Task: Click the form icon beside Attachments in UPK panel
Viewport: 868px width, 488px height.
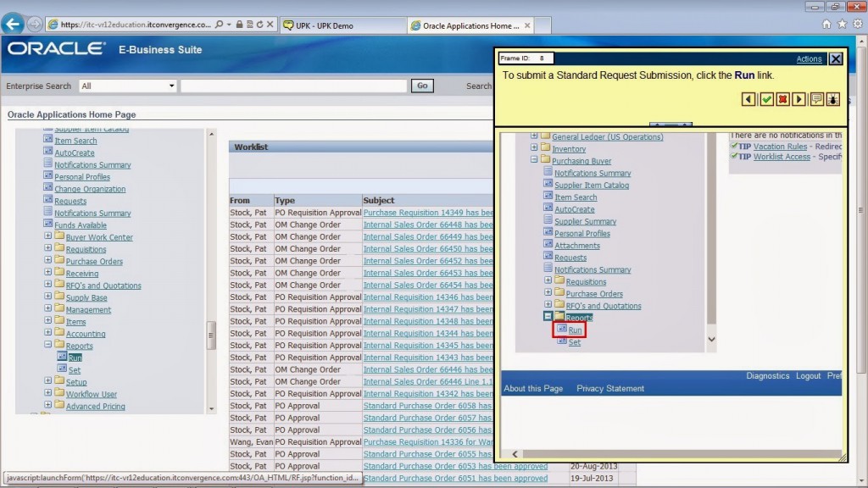Action: tap(548, 244)
